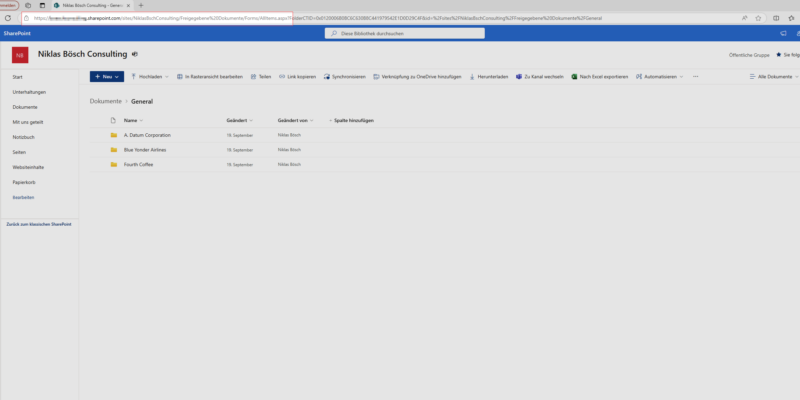800x400 pixels.
Task: Click the Teilen share icon
Action: [253, 77]
